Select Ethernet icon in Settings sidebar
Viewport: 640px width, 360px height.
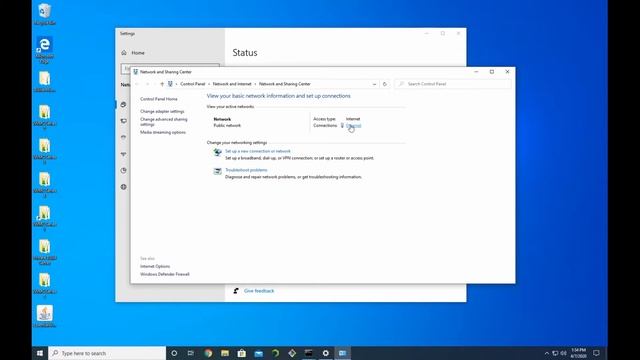click(123, 121)
